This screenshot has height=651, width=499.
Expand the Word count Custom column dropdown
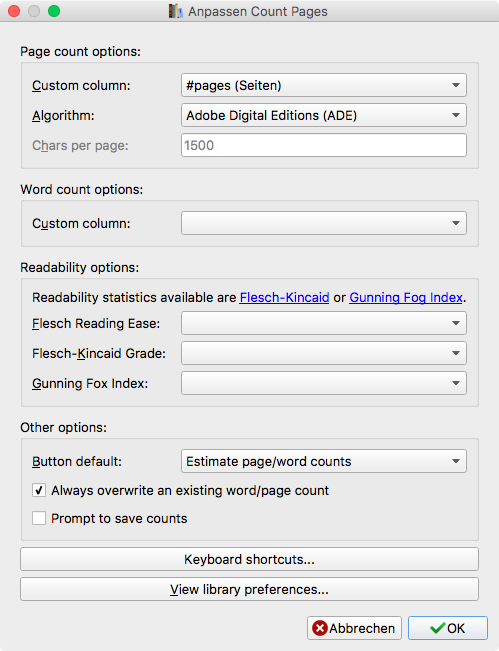tap(324, 223)
